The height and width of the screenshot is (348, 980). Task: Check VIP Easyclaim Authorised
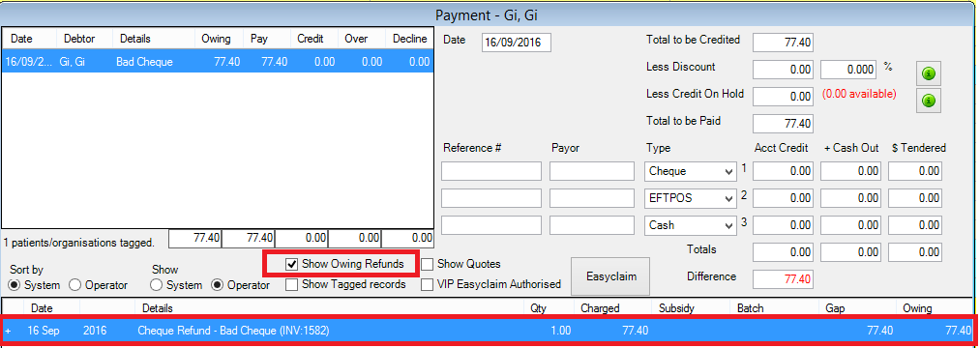(x=427, y=284)
